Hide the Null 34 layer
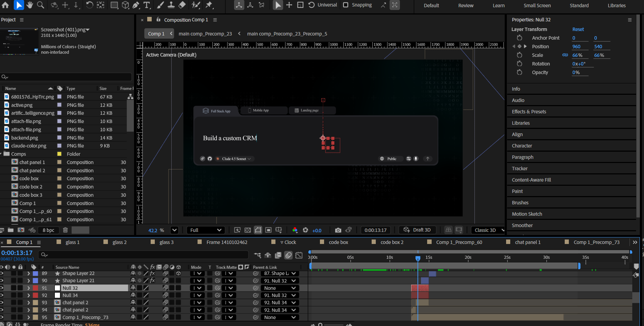Screen dimensions: 644x326 tap(2, 295)
